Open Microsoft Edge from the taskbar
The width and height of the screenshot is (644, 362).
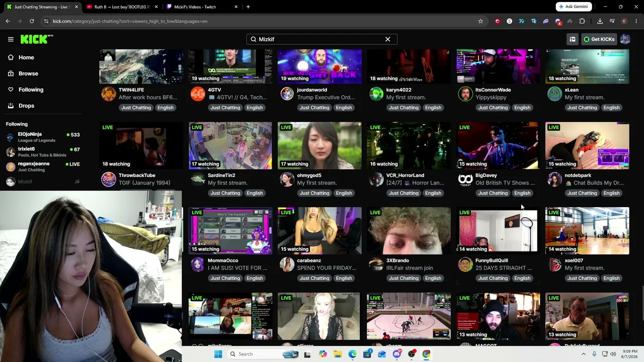coord(352,354)
